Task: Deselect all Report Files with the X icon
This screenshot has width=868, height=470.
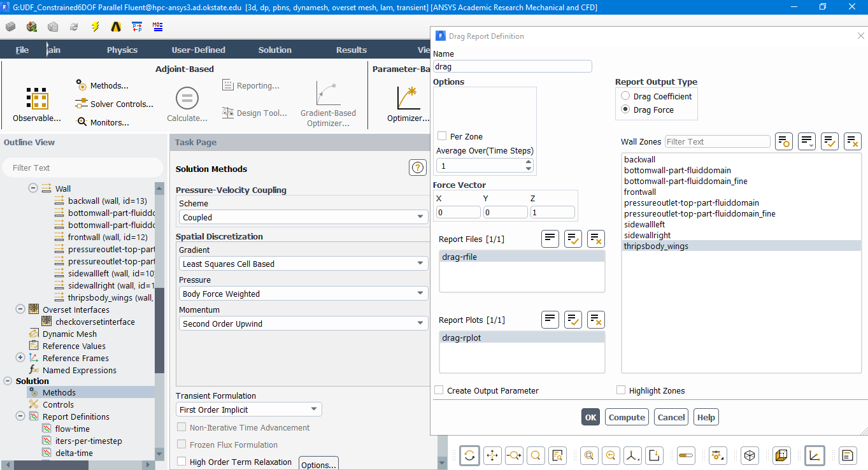Action: point(596,239)
